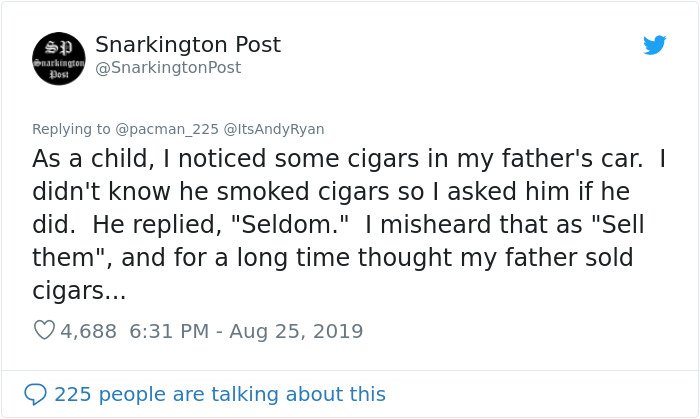Viewport: 700px width, 419px height.
Task: Click the @SnarkingtonPost handle
Action: tap(168, 68)
